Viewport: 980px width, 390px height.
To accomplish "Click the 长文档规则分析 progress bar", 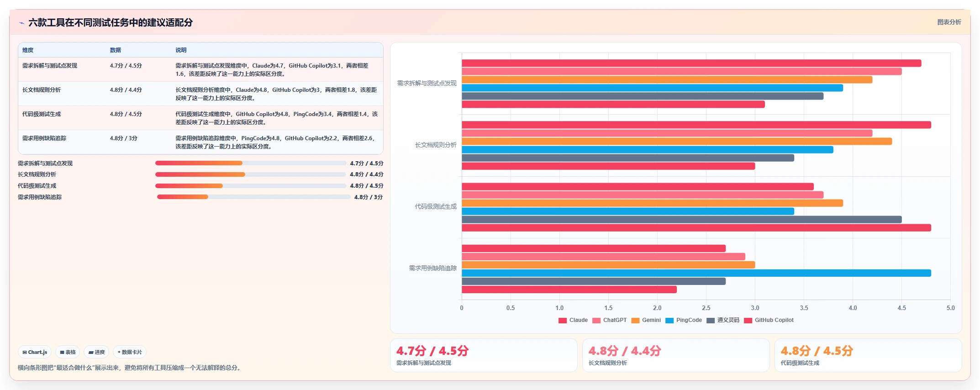I will click(x=251, y=174).
